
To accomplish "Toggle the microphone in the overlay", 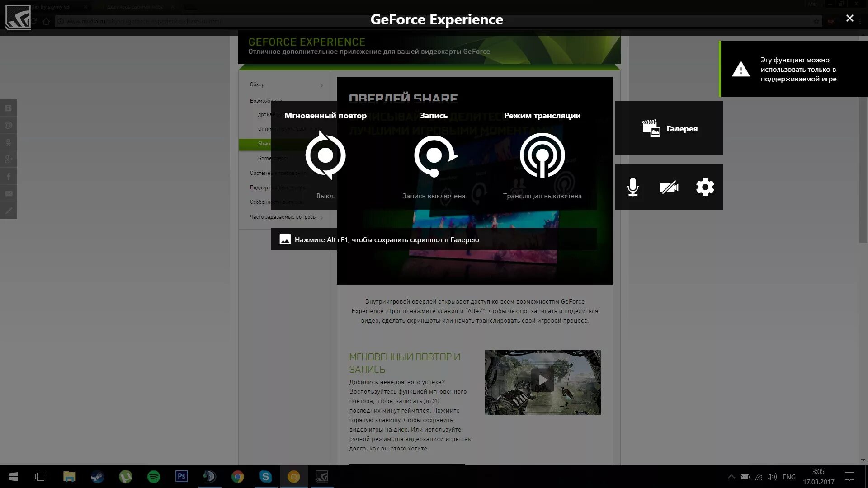I will (633, 187).
